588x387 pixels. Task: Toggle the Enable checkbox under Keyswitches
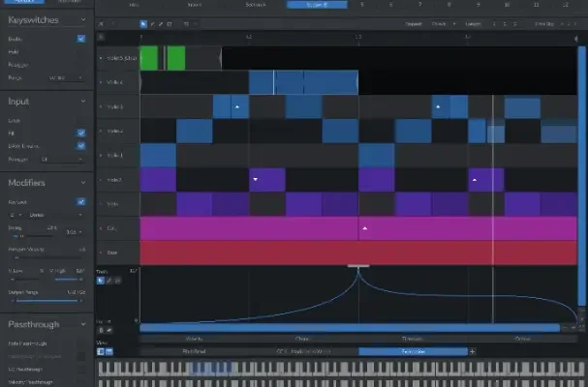click(81, 40)
